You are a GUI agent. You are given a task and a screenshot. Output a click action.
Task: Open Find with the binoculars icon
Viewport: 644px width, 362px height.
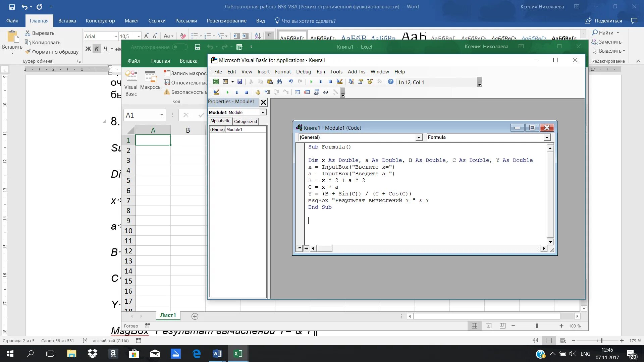coord(279,82)
